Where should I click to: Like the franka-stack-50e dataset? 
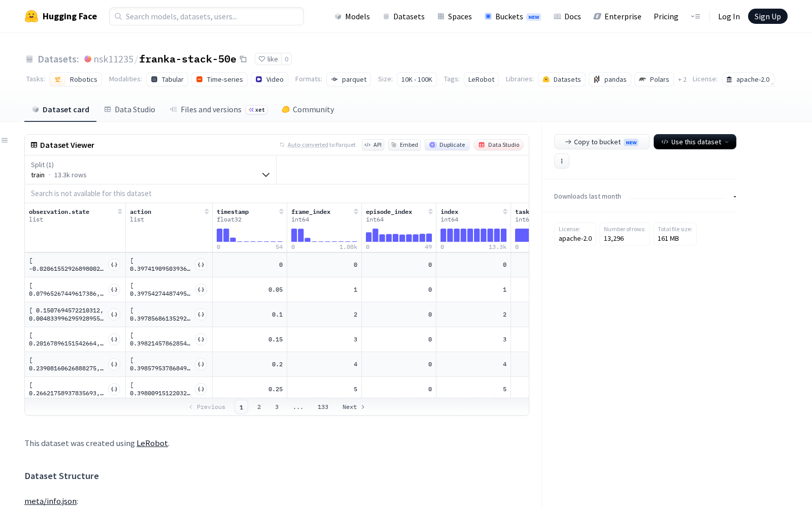(268, 59)
